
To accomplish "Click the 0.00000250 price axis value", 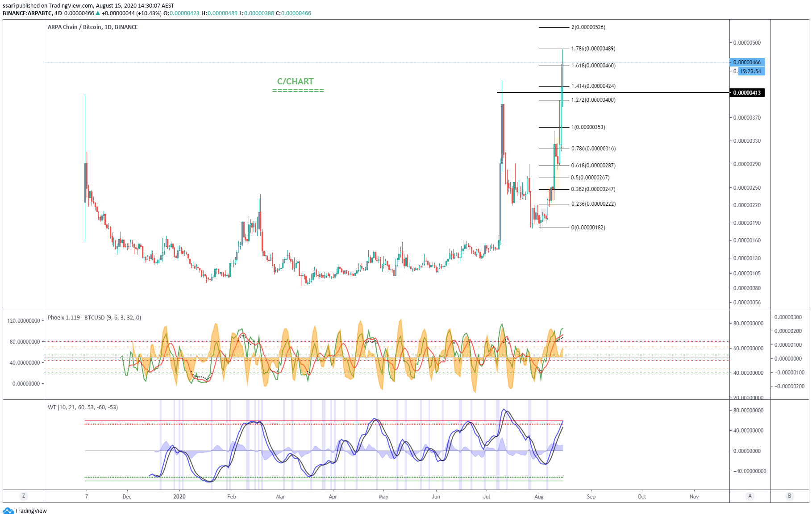I will (x=747, y=188).
